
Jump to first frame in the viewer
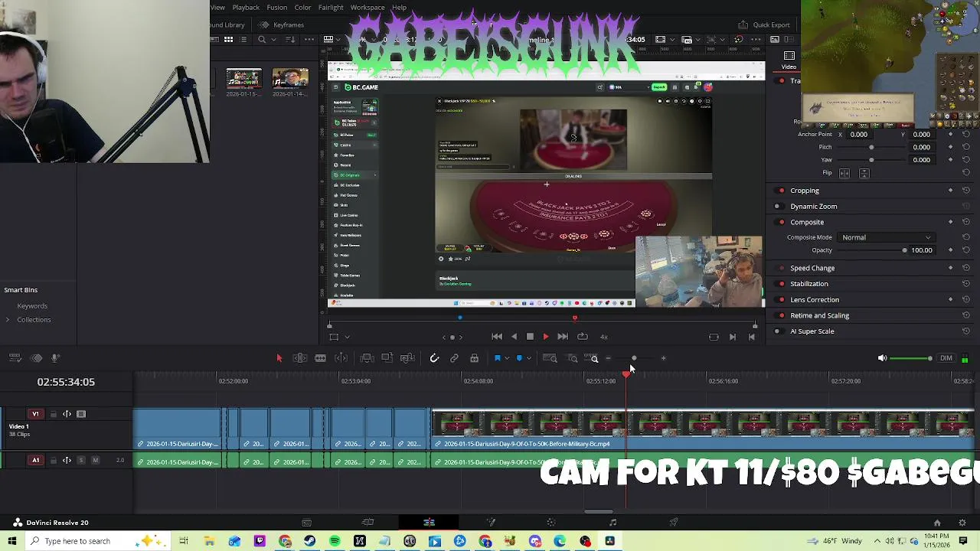tap(497, 337)
